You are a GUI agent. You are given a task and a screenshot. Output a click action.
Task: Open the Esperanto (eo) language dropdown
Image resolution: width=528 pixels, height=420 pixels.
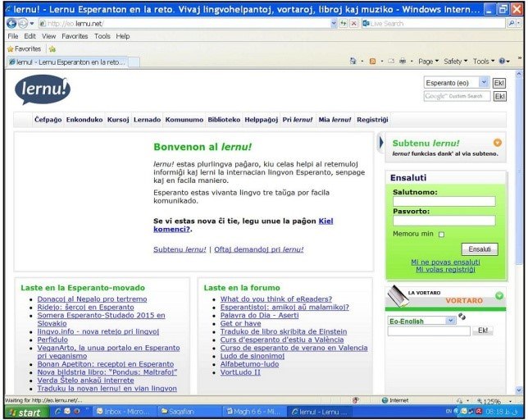click(x=484, y=83)
